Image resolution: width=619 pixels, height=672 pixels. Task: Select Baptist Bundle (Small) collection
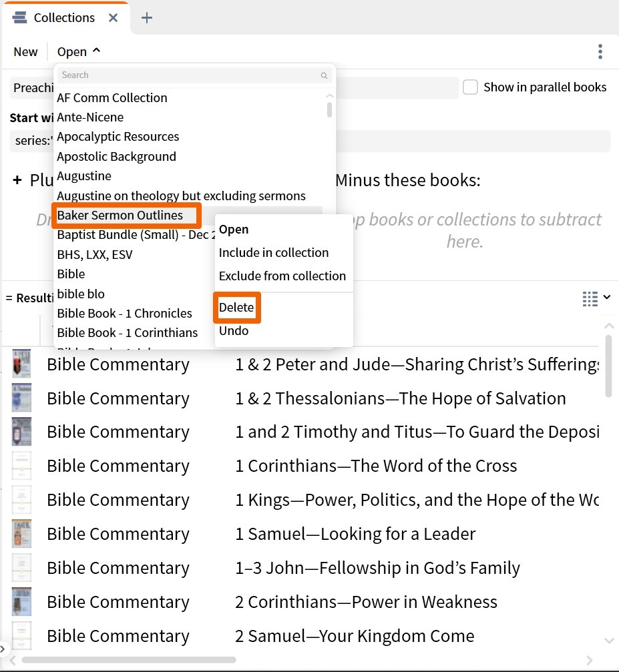tap(136, 235)
